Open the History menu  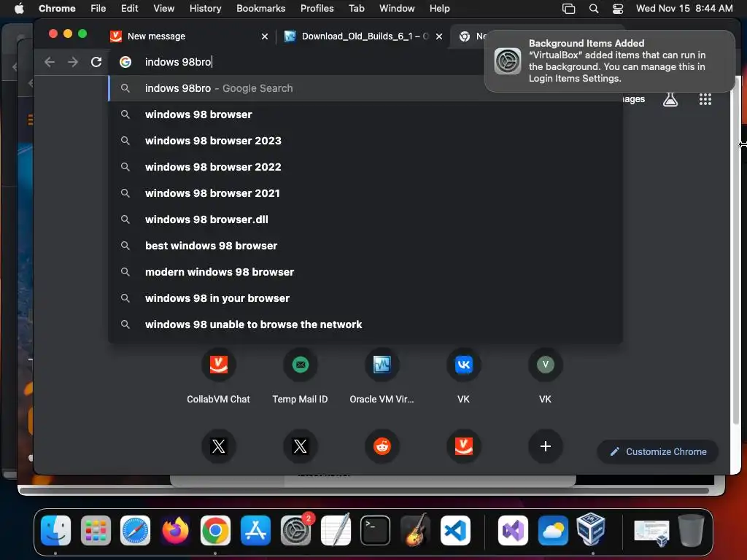(x=205, y=9)
